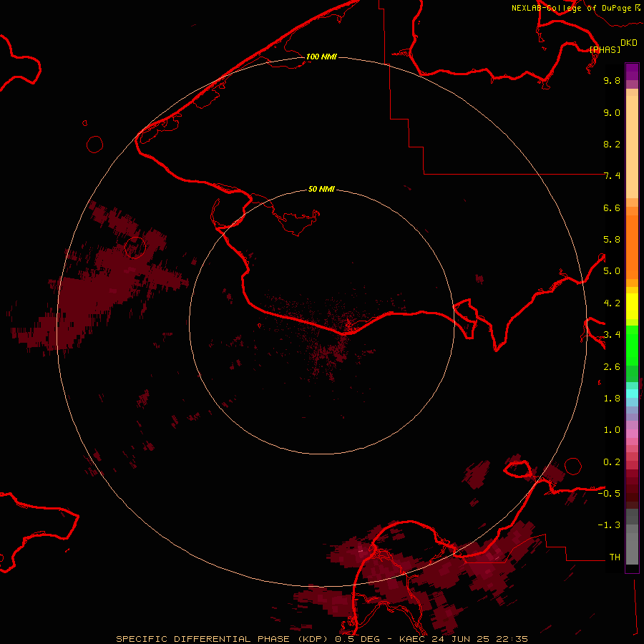Click the 50 NMI range ring label
The height and width of the screenshot is (644, 644).
[321, 189]
